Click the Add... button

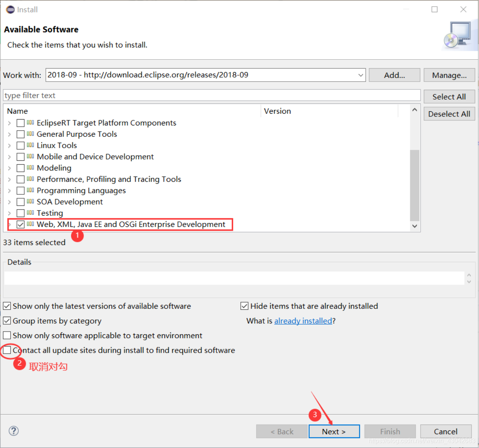394,75
